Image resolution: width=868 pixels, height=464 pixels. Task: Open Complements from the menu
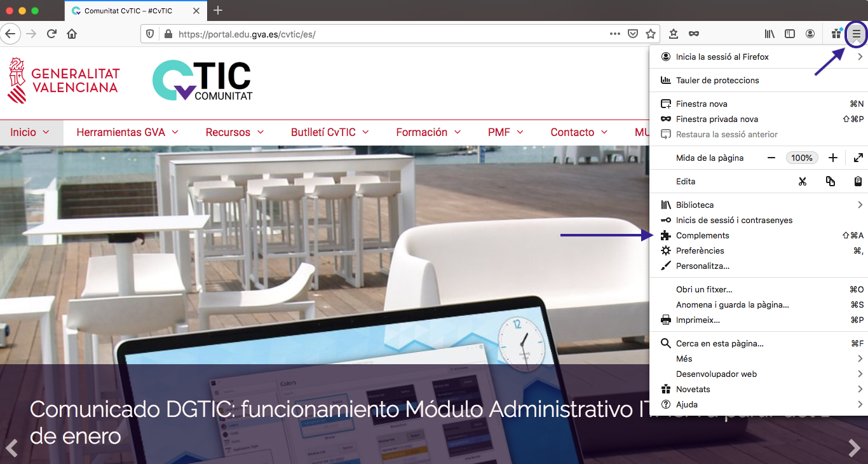pos(759,235)
